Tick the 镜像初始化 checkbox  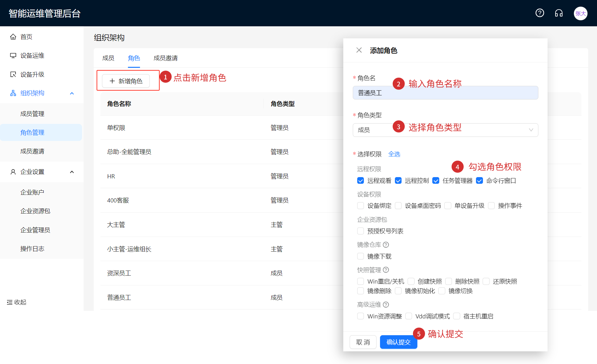pos(398,291)
